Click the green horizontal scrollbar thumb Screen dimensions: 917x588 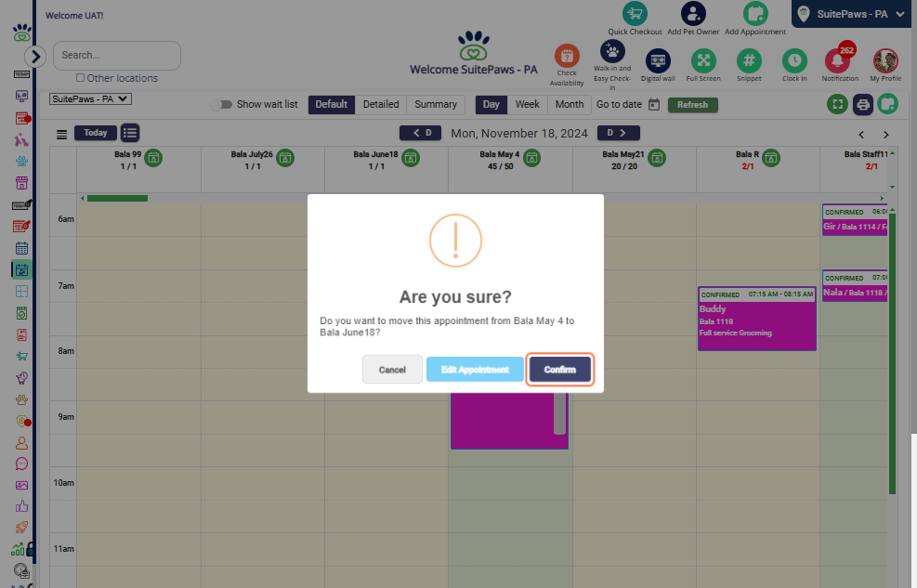tap(117, 199)
